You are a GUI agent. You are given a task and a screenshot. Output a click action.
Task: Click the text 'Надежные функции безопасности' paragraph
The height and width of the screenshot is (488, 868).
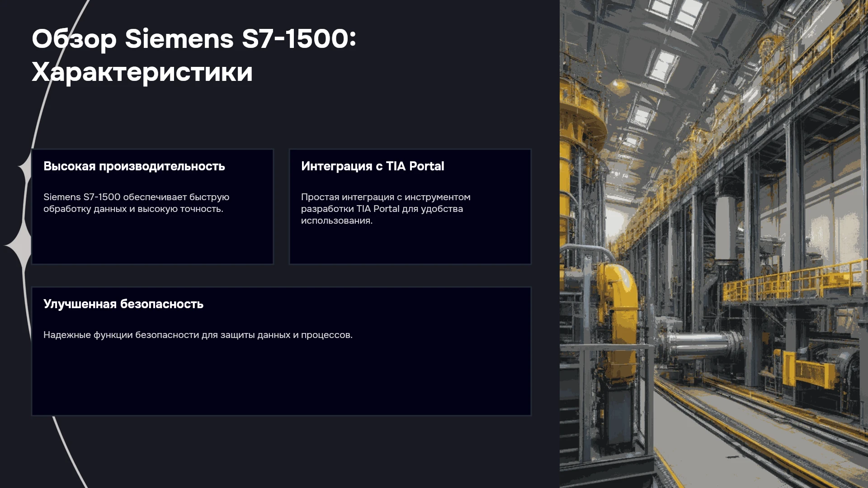click(198, 335)
